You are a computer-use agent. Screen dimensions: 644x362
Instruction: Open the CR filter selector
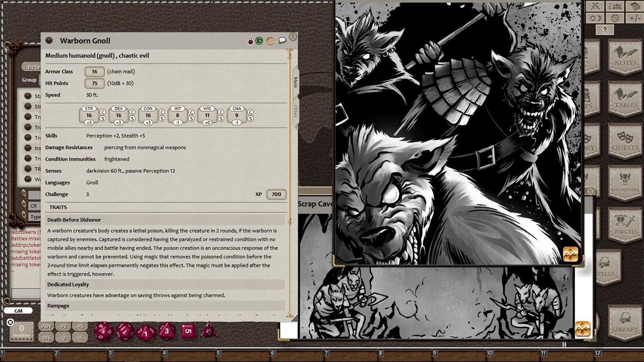(x=34, y=206)
